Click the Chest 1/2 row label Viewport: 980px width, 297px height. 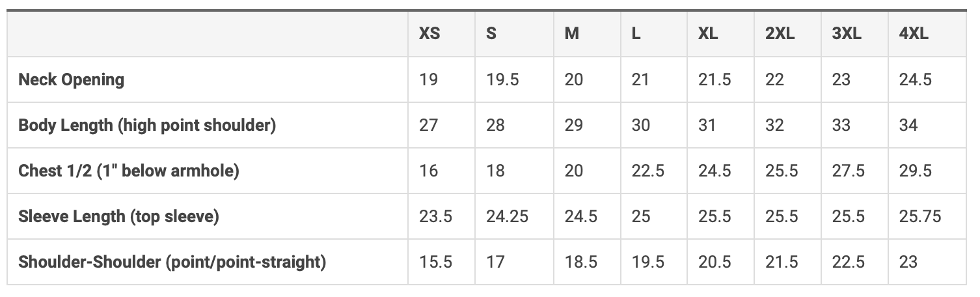[129, 171]
